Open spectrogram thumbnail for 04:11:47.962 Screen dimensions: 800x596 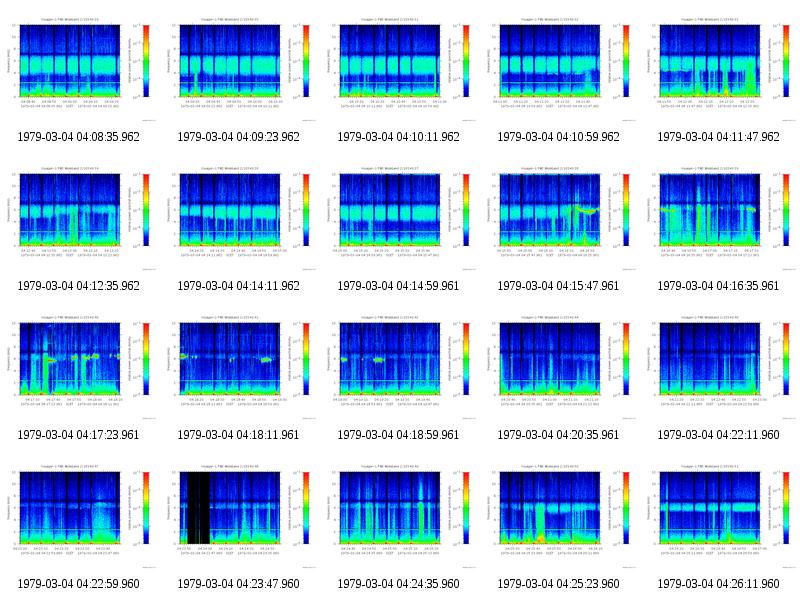coord(719,69)
